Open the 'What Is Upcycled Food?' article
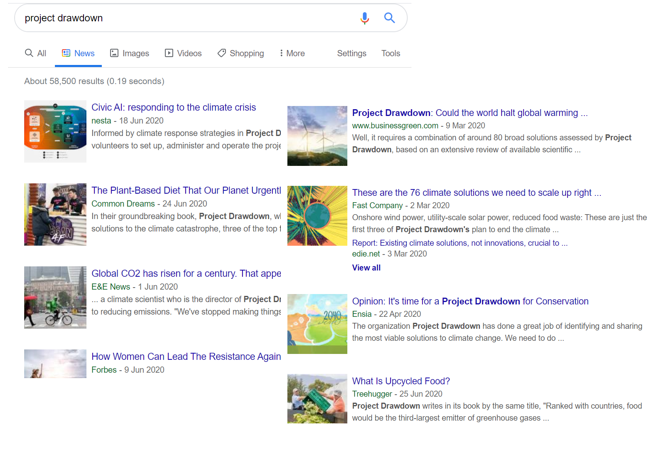 (401, 381)
